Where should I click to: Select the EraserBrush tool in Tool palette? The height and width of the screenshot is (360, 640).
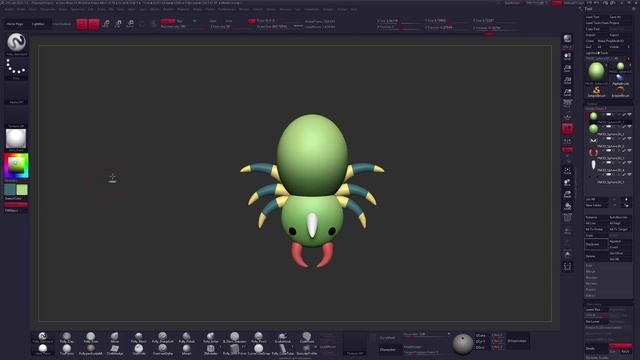tap(620, 92)
